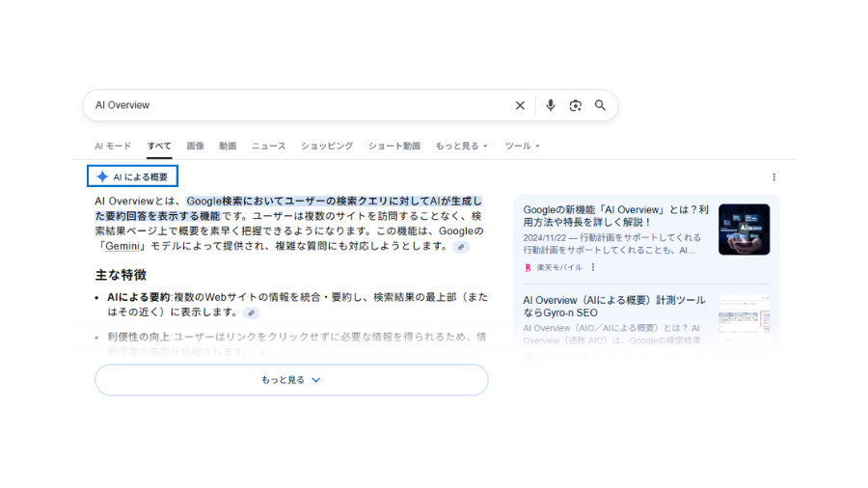The width and height of the screenshot is (868, 488).
Task: Select the 画像 tab
Action: tap(195, 147)
